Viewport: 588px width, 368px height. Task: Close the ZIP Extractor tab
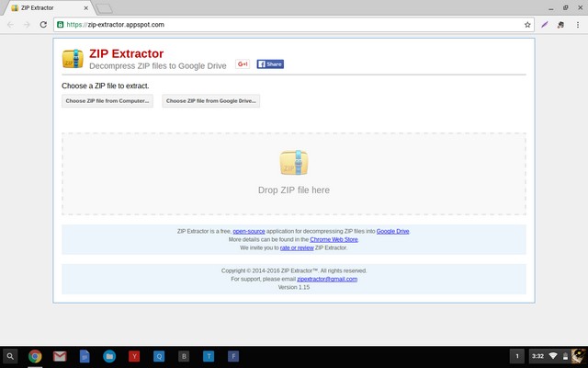[x=85, y=8]
